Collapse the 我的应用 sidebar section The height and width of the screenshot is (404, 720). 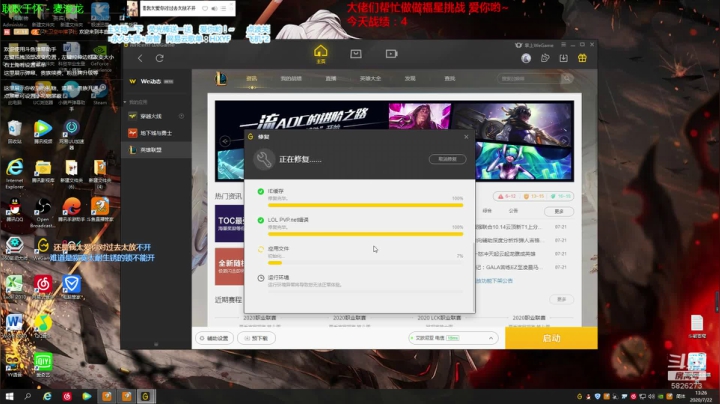point(125,102)
